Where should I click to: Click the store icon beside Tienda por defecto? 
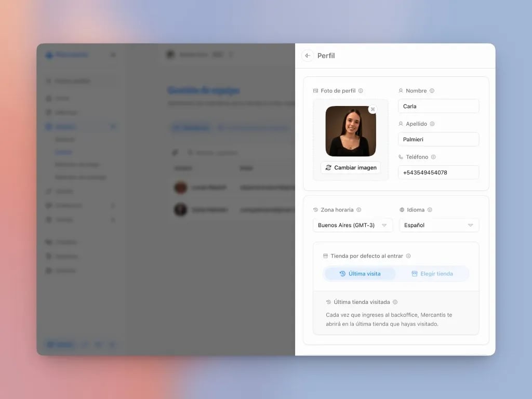coord(325,256)
